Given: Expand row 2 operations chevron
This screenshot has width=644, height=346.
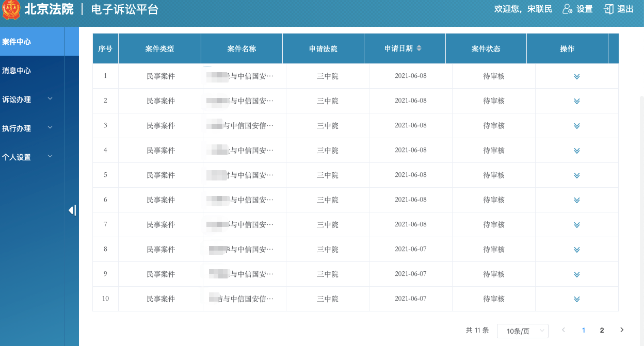Looking at the screenshot, I should pyautogui.click(x=577, y=101).
